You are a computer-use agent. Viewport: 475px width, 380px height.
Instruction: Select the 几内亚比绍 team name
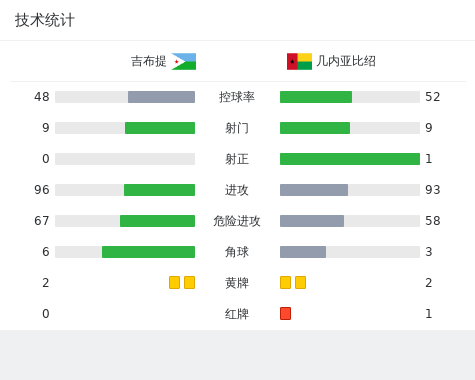point(346,61)
